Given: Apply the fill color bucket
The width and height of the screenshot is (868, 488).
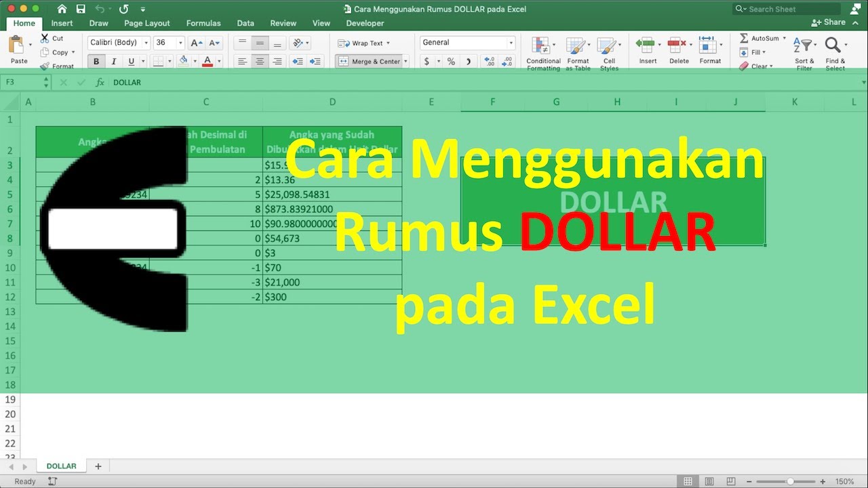Looking at the screenshot, I should click(183, 62).
